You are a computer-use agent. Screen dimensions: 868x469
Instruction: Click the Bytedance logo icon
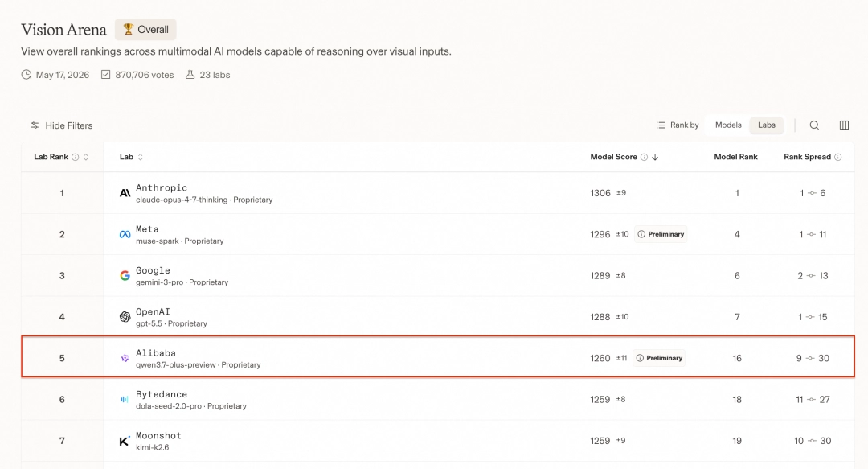point(125,399)
